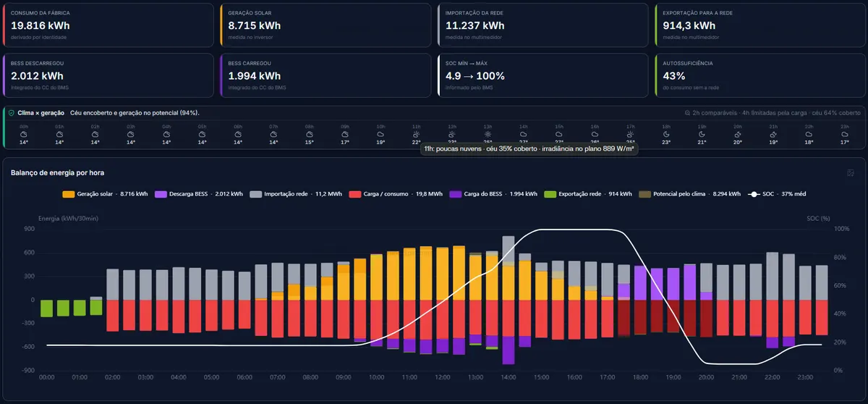The image size is (868, 404).
Task: Click the 21h night cloud weather icon
Action: [x=774, y=134]
